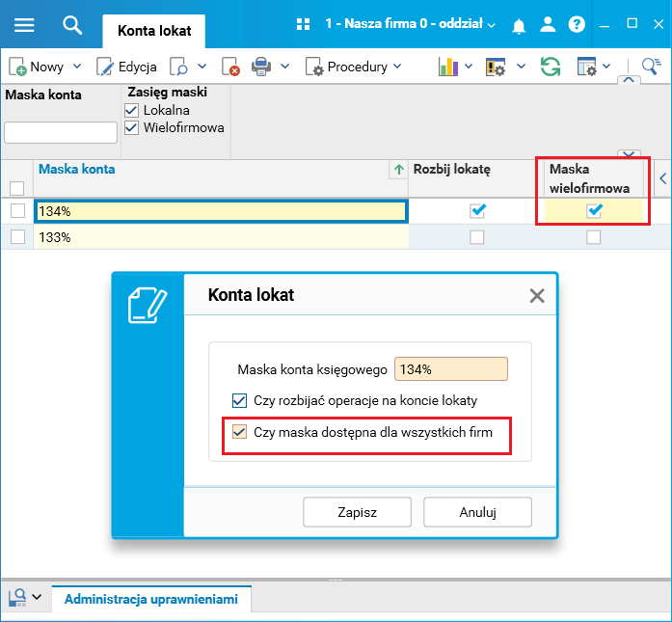Open the apps grid icon

(x=303, y=24)
